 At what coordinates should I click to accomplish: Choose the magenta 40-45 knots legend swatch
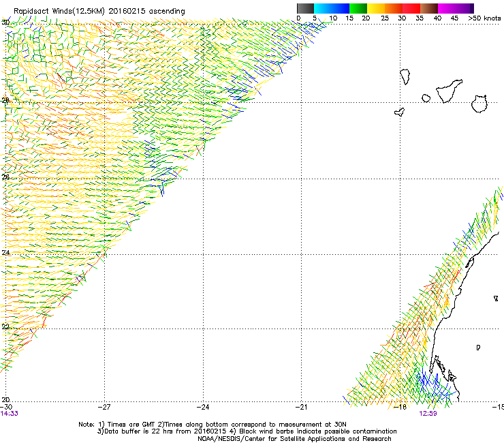point(447,8)
